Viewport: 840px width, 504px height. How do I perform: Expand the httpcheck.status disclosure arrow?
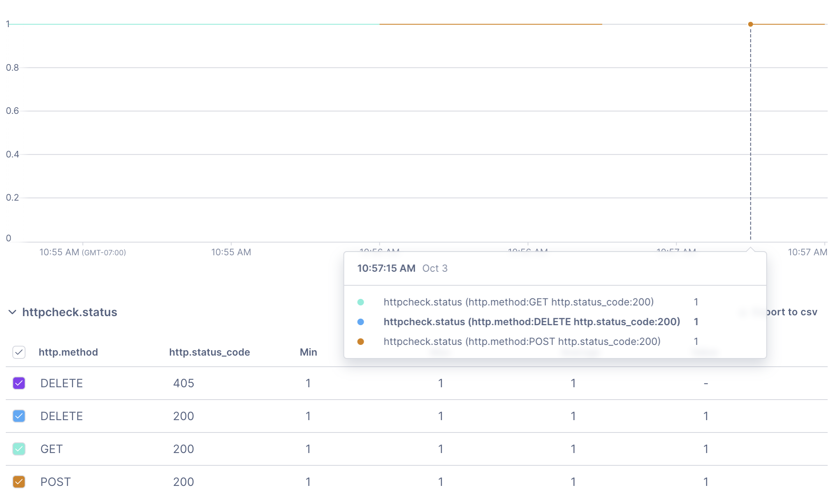point(12,312)
